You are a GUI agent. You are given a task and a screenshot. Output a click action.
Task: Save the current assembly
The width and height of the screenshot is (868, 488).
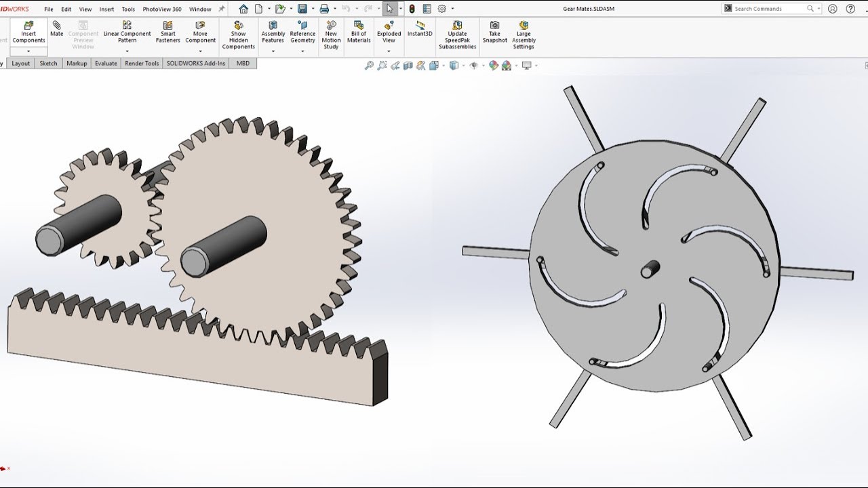point(302,9)
